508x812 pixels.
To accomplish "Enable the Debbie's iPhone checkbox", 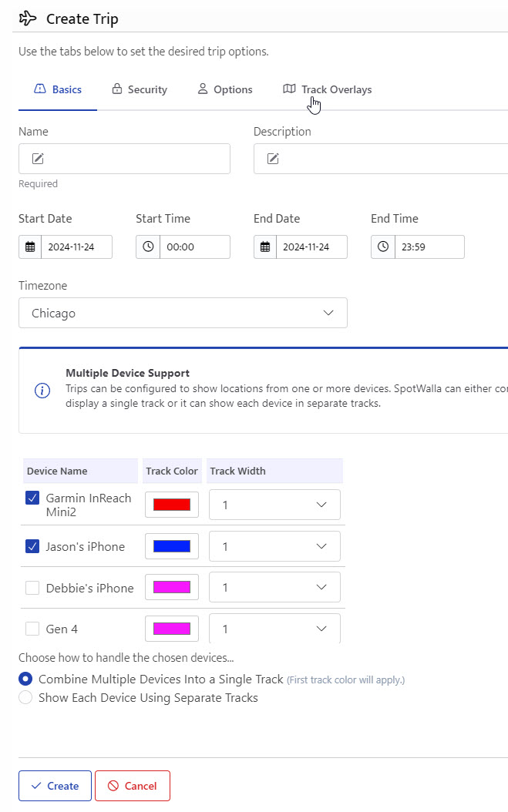I will click(x=32, y=588).
